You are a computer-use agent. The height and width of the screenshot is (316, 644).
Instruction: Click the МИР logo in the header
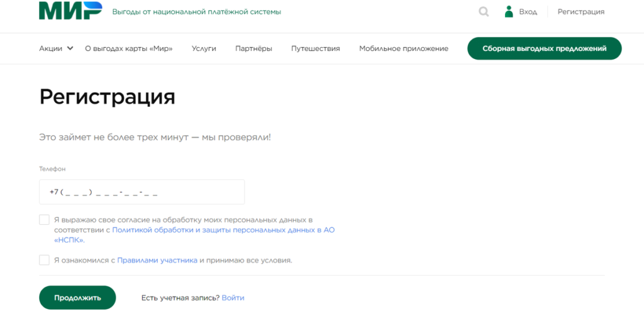pyautogui.click(x=69, y=11)
